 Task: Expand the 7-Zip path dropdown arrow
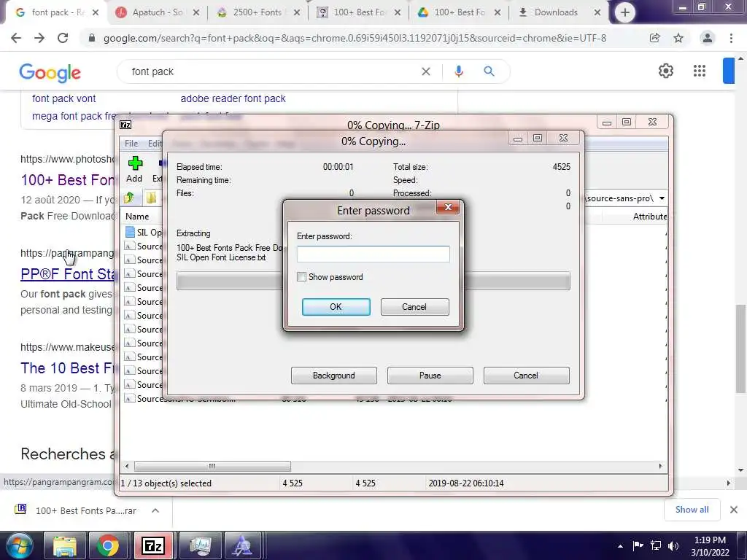(x=662, y=198)
